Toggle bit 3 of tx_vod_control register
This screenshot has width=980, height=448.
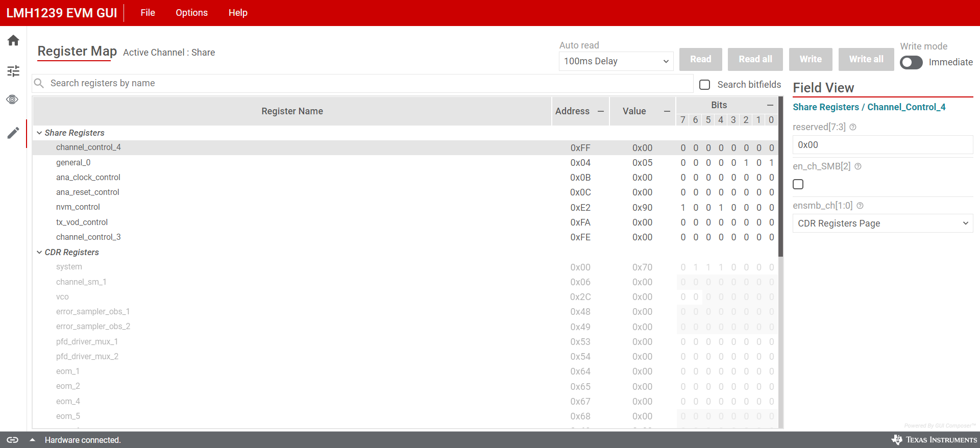pos(733,222)
